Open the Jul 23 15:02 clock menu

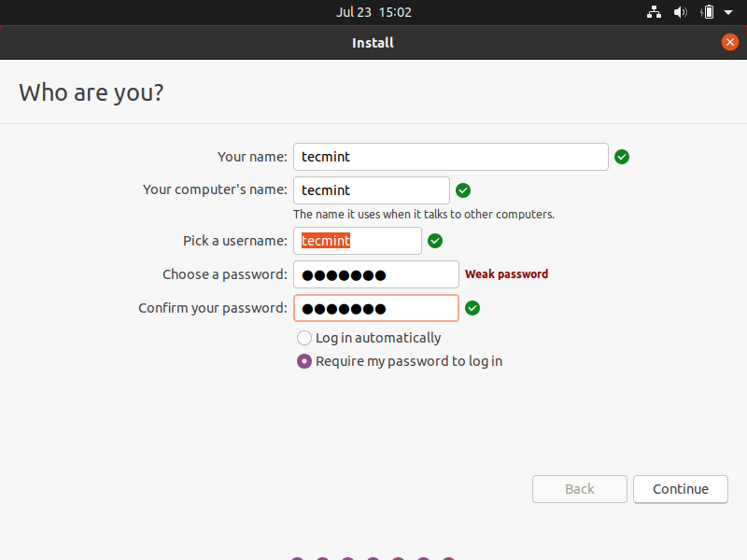coord(373,12)
